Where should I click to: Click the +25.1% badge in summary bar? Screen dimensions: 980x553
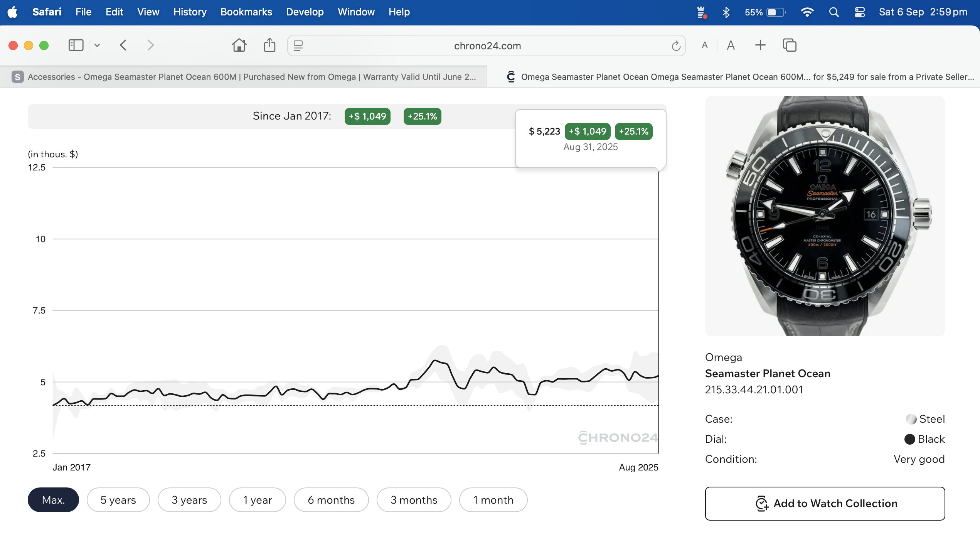[x=423, y=116]
